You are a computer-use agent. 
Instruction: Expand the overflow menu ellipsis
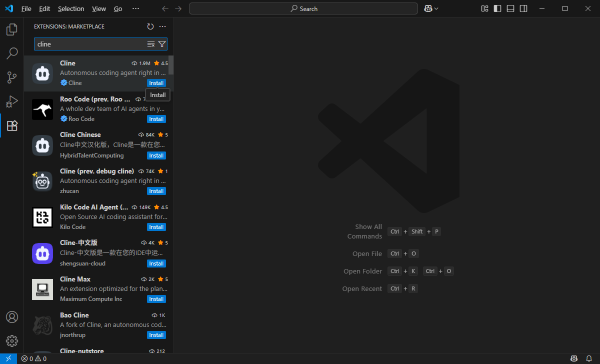pyautogui.click(x=136, y=8)
